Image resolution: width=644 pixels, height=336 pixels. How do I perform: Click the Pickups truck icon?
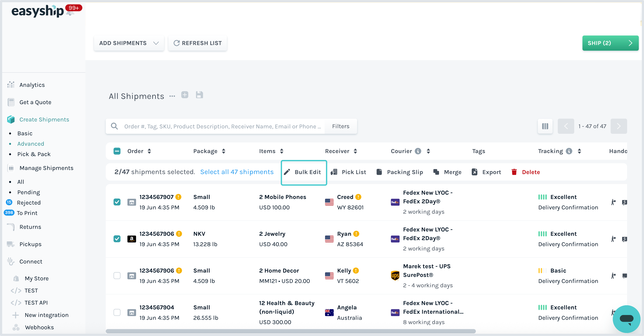11,244
